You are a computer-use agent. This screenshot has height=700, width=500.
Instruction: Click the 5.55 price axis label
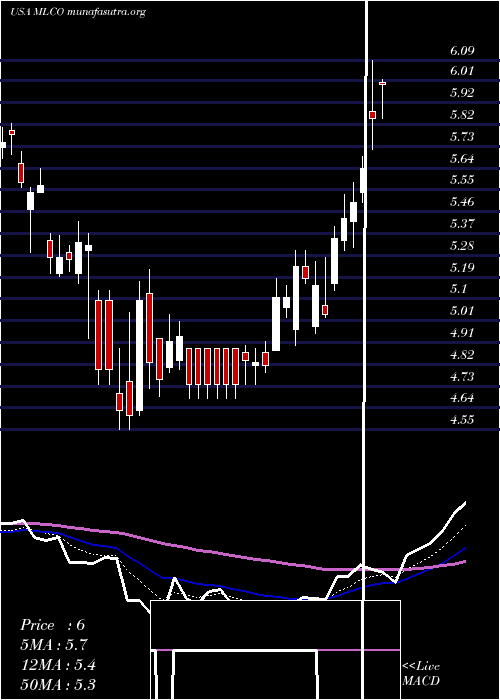tap(462, 180)
